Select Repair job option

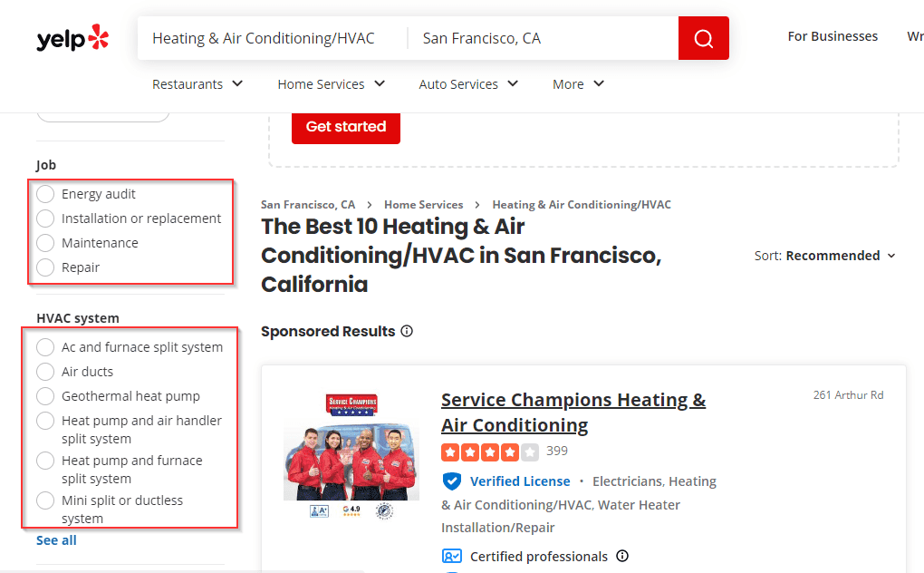pos(45,267)
